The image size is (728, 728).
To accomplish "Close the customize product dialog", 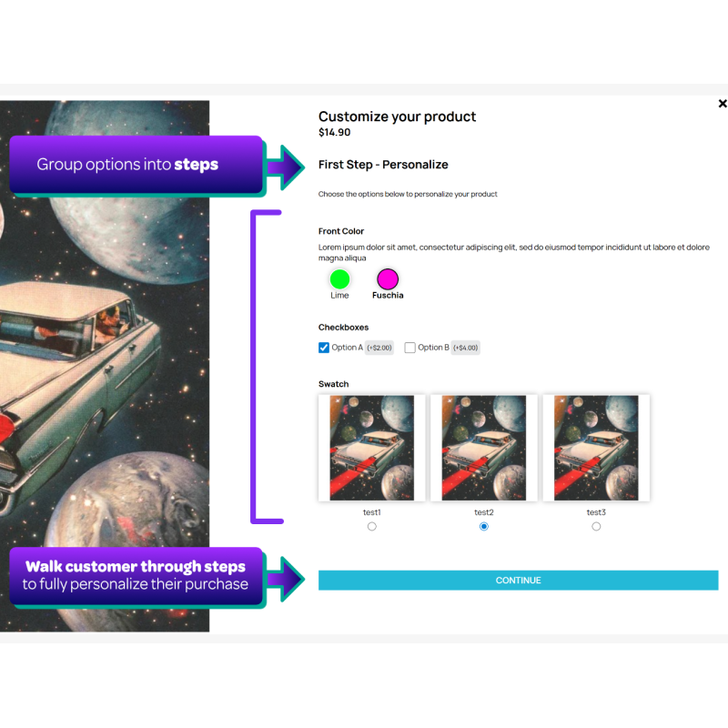I will tap(723, 104).
